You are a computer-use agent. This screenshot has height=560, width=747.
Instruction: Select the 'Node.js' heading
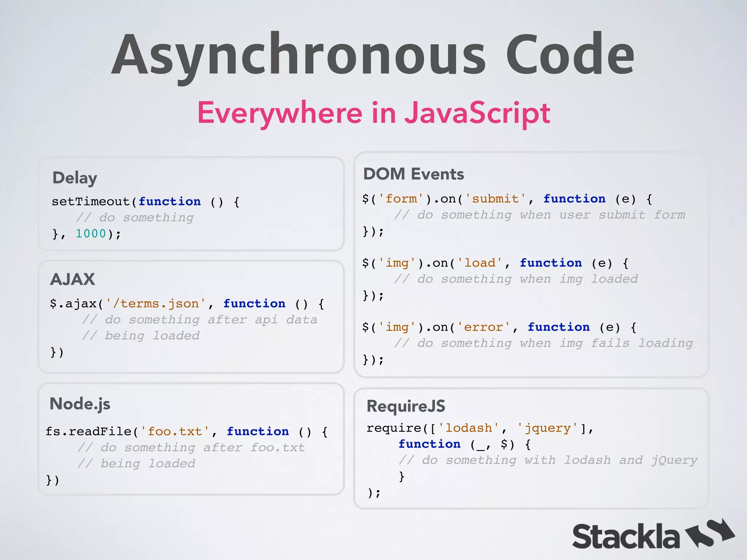tap(80, 404)
